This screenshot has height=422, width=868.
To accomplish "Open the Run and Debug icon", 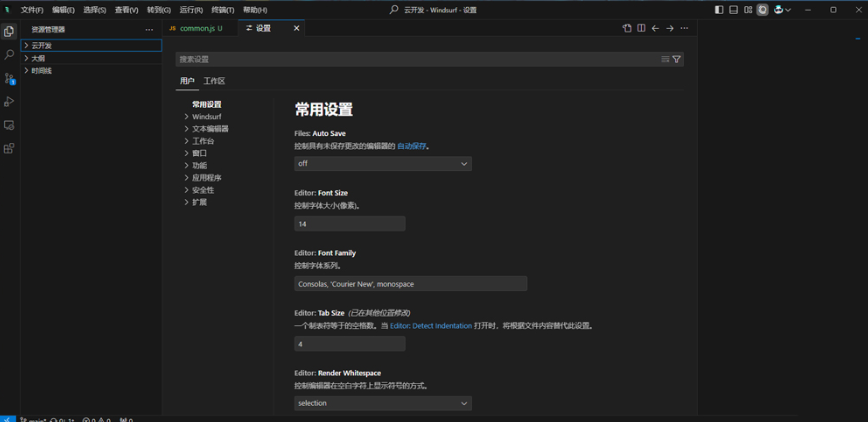I will click(x=9, y=101).
